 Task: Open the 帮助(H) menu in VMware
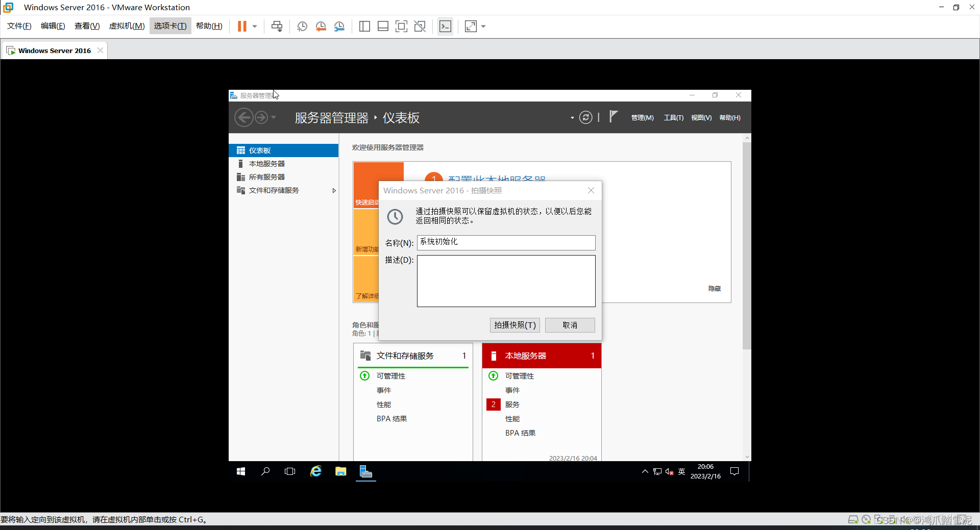coord(209,26)
